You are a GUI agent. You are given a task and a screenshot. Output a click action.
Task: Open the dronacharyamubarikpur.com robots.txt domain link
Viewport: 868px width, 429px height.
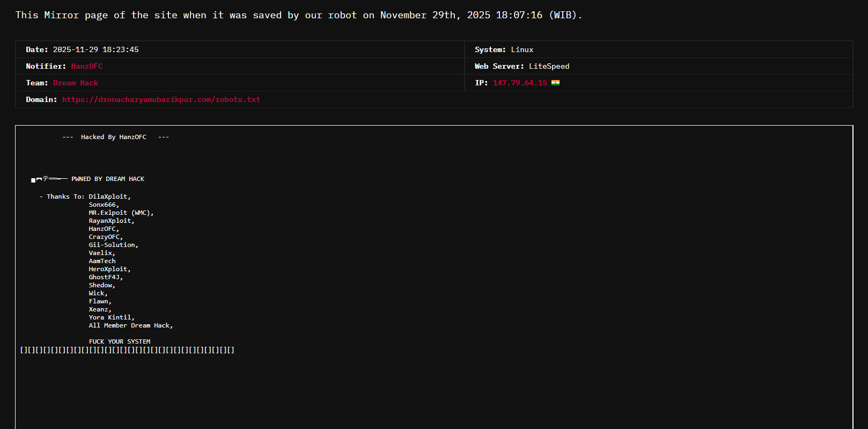(161, 99)
